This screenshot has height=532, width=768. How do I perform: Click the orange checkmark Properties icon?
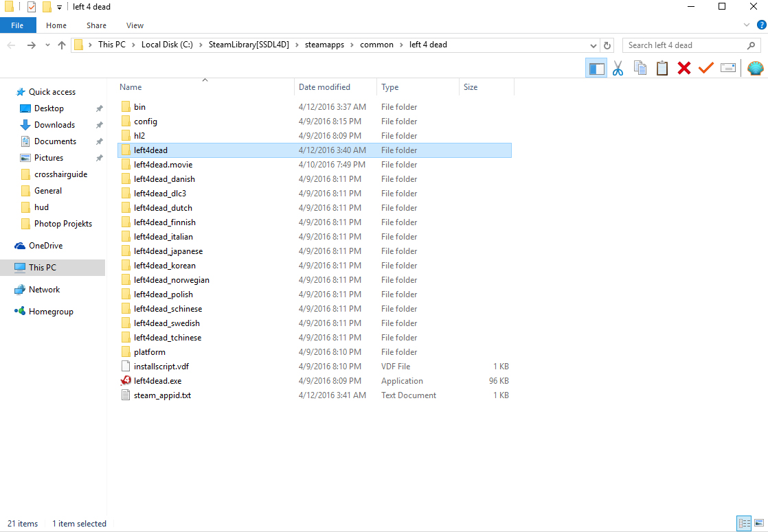point(705,68)
